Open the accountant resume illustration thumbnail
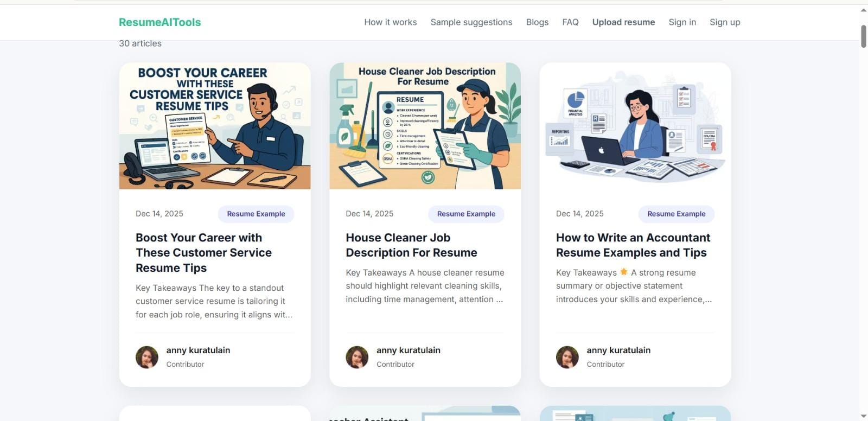Image resolution: width=868 pixels, height=421 pixels. pyautogui.click(x=635, y=126)
